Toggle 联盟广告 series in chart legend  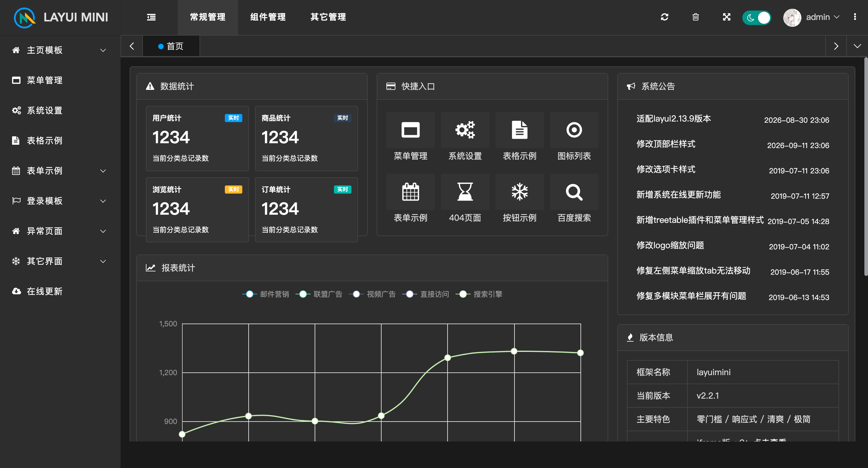click(319, 294)
